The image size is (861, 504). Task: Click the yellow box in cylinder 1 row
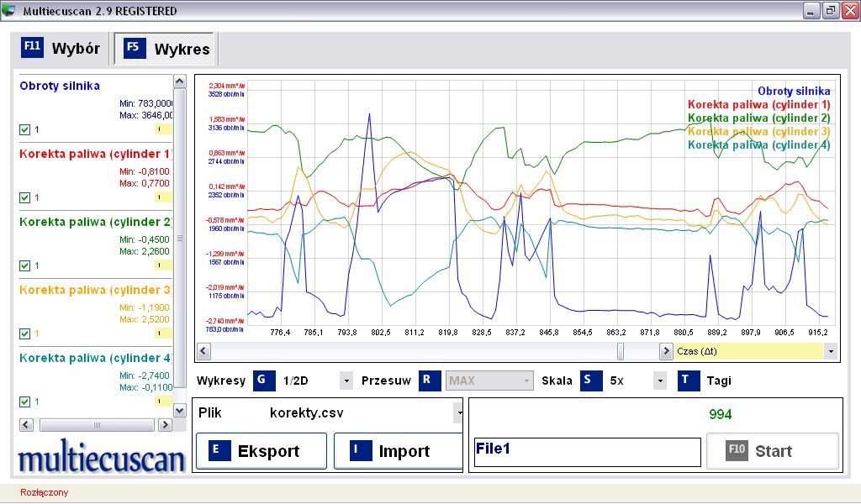pos(163,197)
